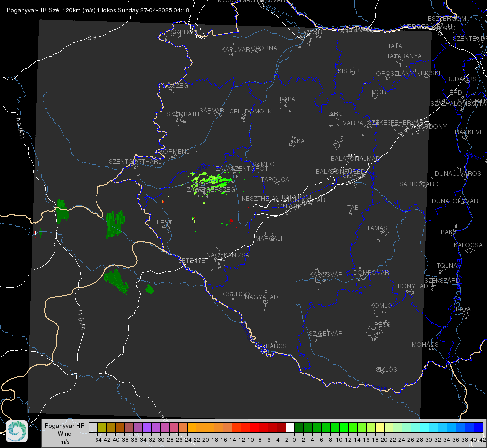
Task: Pick the white zero-velocity legend swatch
Action: coord(290,427)
